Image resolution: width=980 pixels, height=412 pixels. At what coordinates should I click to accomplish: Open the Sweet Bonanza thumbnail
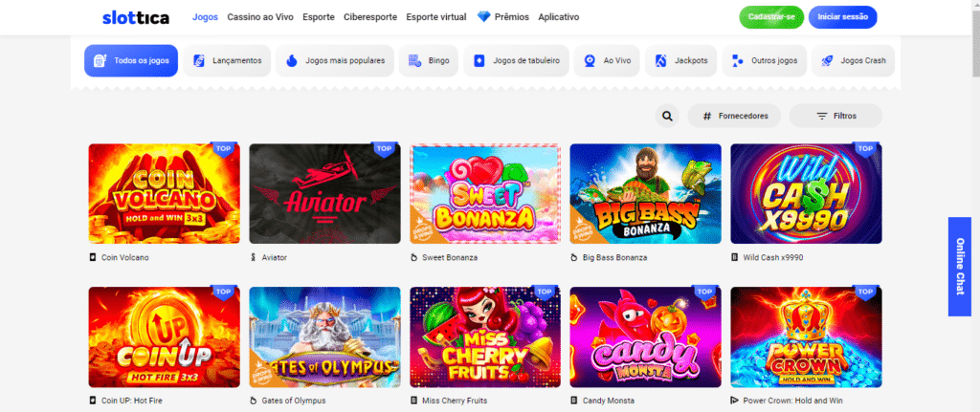pyautogui.click(x=485, y=193)
